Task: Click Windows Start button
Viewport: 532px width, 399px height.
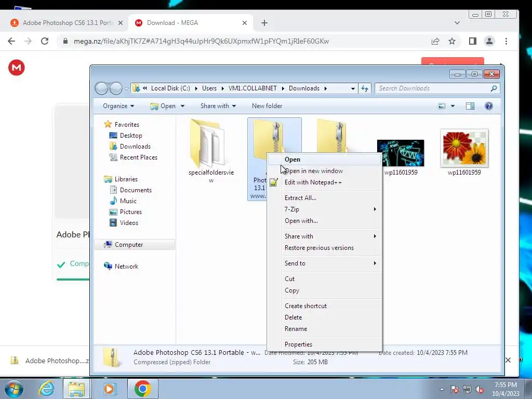Action: coord(13,389)
